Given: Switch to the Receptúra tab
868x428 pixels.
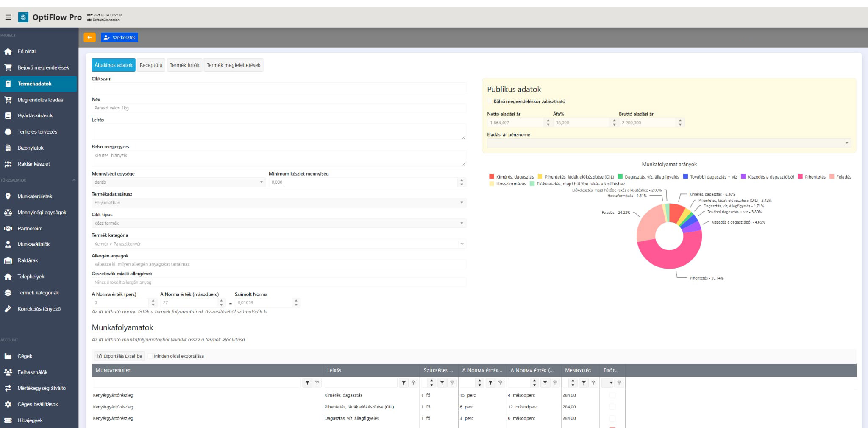Looking at the screenshot, I should pos(151,65).
